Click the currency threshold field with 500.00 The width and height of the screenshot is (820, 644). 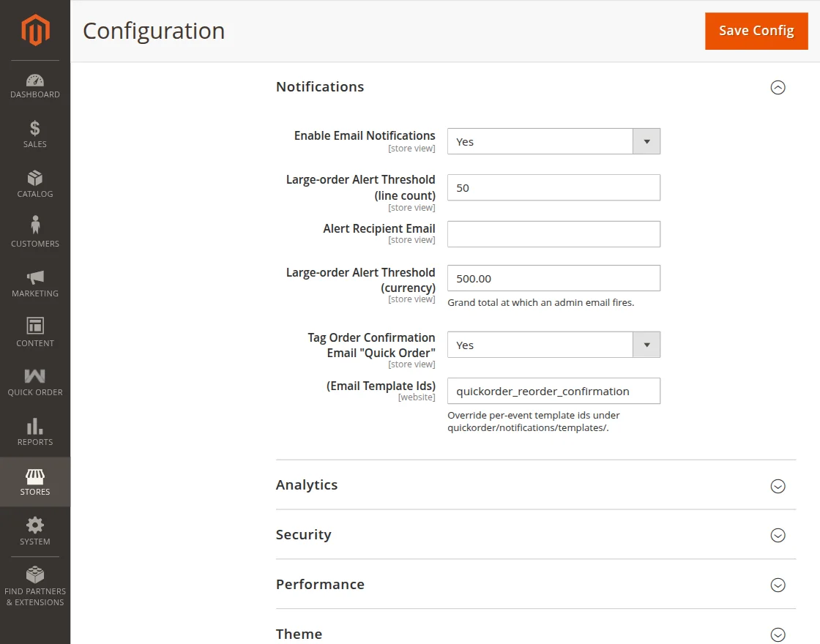(553, 278)
